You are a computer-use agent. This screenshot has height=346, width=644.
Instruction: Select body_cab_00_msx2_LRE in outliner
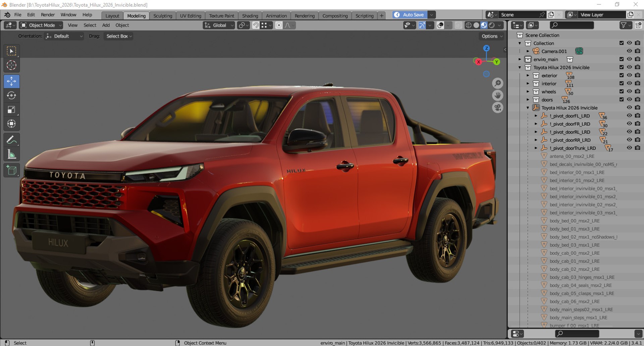click(574, 253)
